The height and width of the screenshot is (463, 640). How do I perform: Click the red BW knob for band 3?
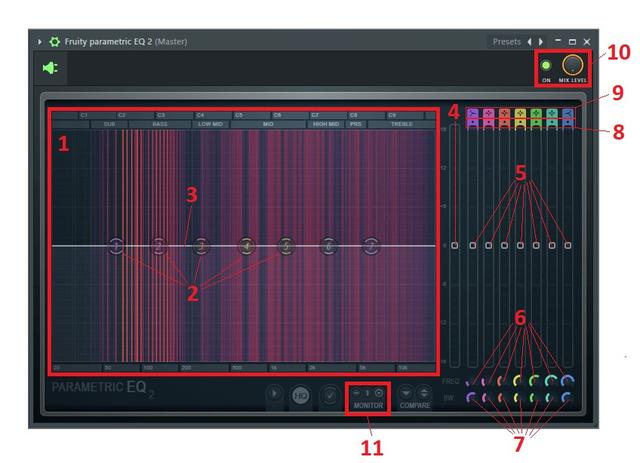[x=502, y=397]
